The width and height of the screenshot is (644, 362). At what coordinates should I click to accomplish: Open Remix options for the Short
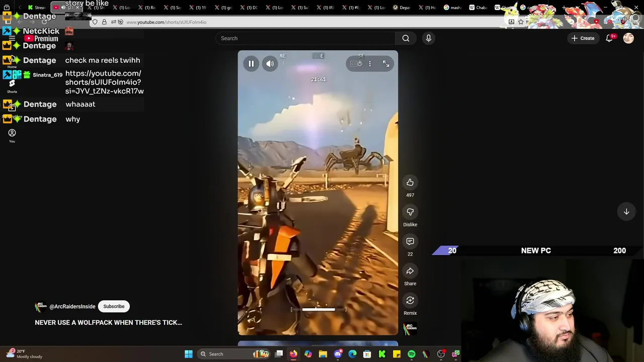click(x=410, y=301)
